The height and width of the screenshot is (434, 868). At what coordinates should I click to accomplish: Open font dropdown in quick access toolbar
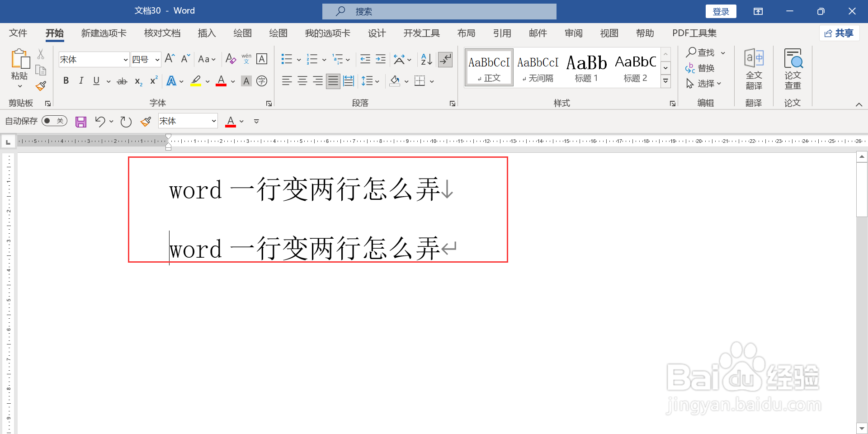tap(213, 121)
